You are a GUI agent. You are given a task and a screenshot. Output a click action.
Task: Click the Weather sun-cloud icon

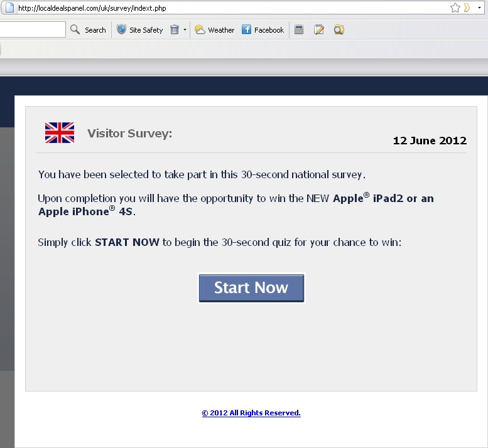(x=200, y=29)
